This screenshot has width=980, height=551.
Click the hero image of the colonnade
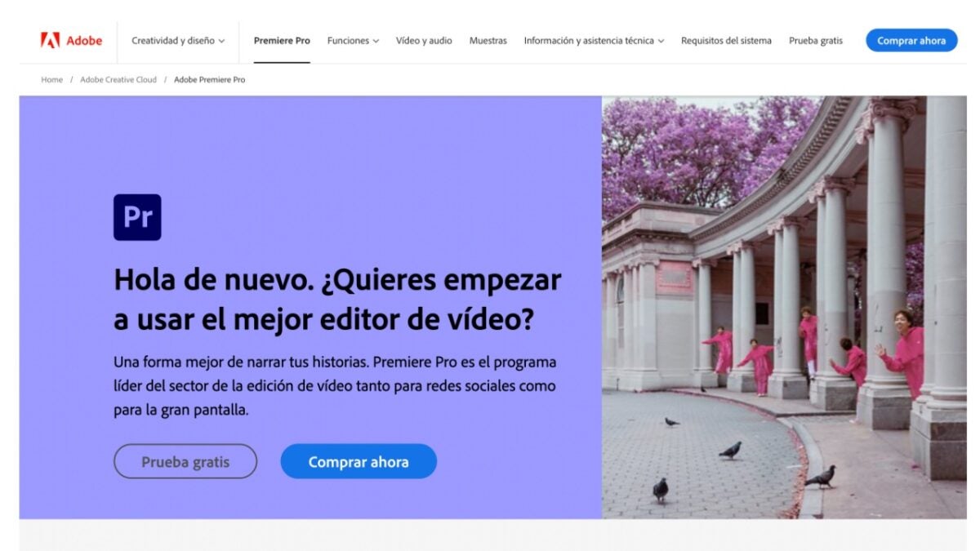click(784, 307)
